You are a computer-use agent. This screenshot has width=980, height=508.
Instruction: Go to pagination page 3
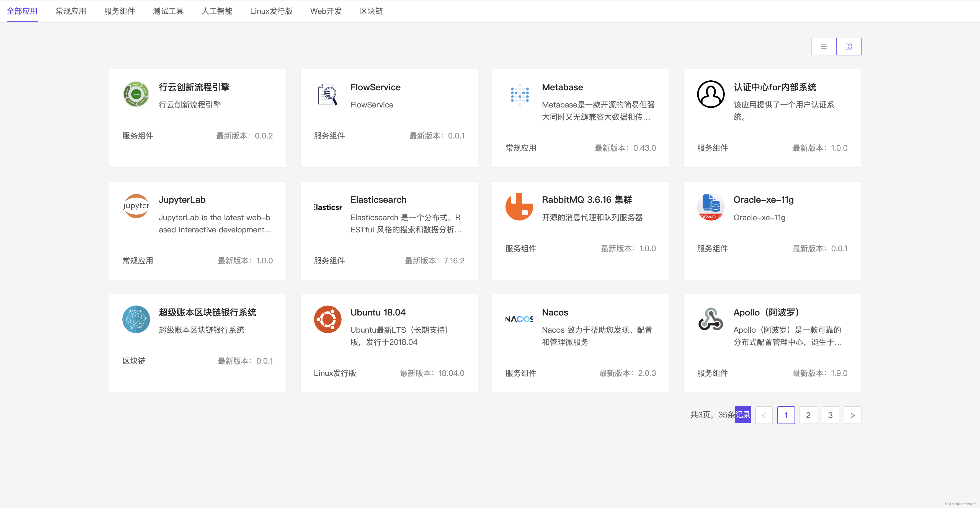coord(831,415)
